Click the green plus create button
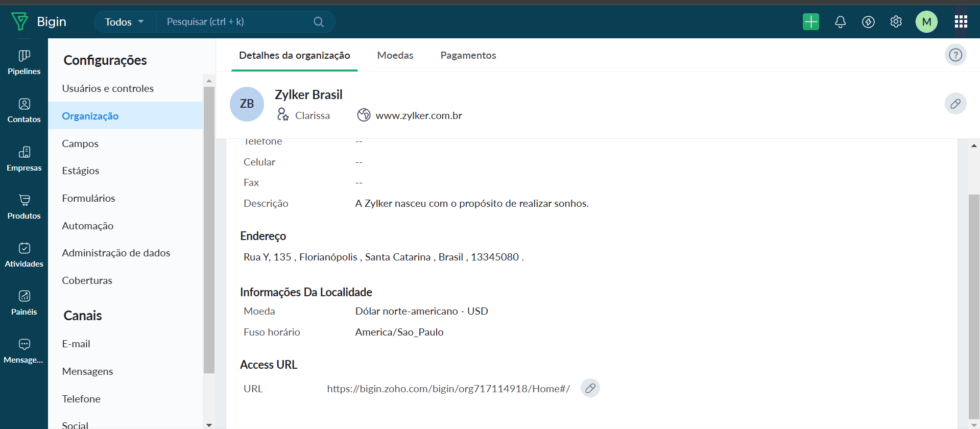This screenshot has width=980, height=429. 811,21
